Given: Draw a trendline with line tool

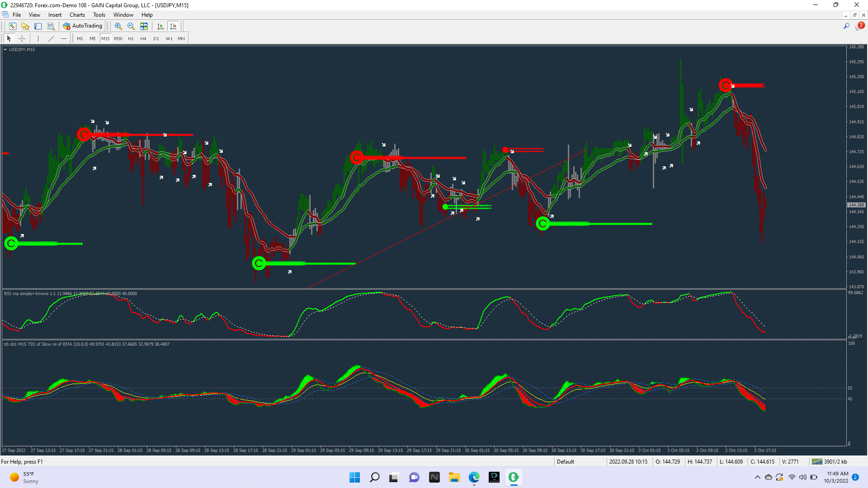Looking at the screenshot, I should click(51, 38).
